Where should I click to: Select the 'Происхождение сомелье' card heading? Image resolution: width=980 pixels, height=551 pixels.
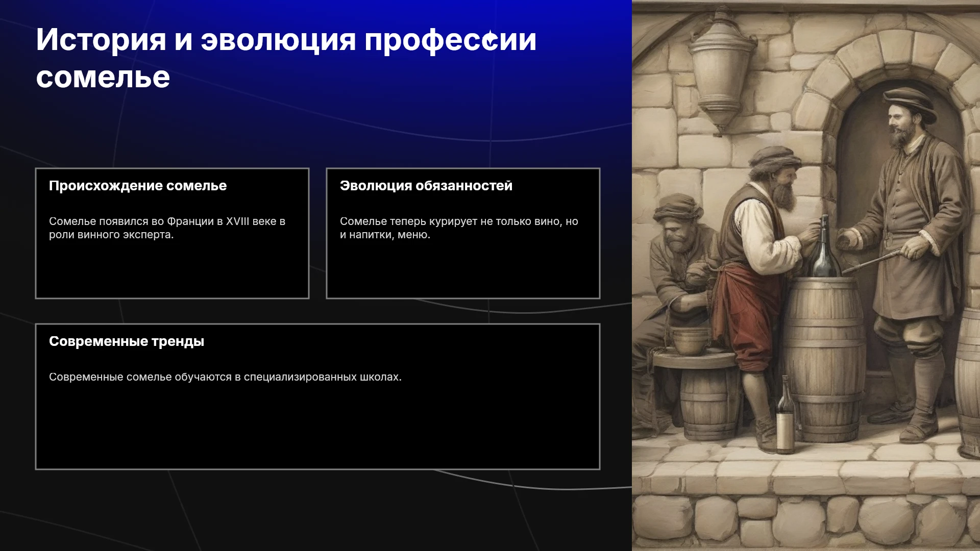click(138, 186)
